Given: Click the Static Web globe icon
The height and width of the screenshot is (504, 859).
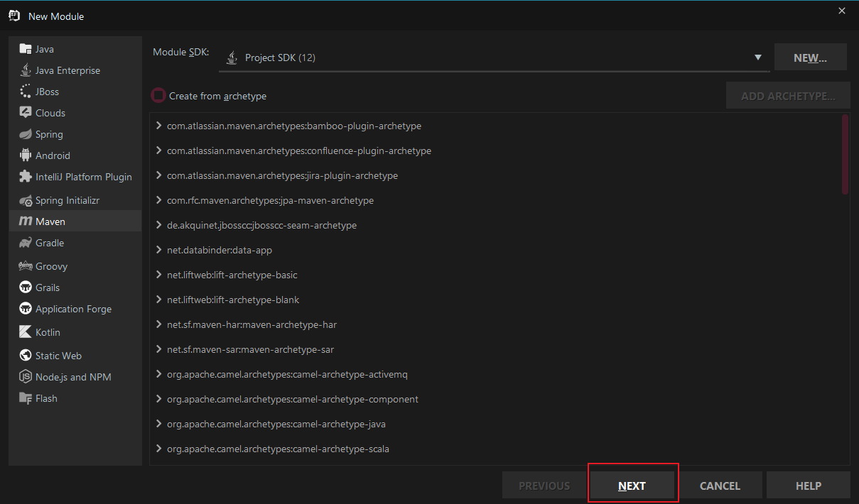Looking at the screenshot, I should click(x=26, y=356).
